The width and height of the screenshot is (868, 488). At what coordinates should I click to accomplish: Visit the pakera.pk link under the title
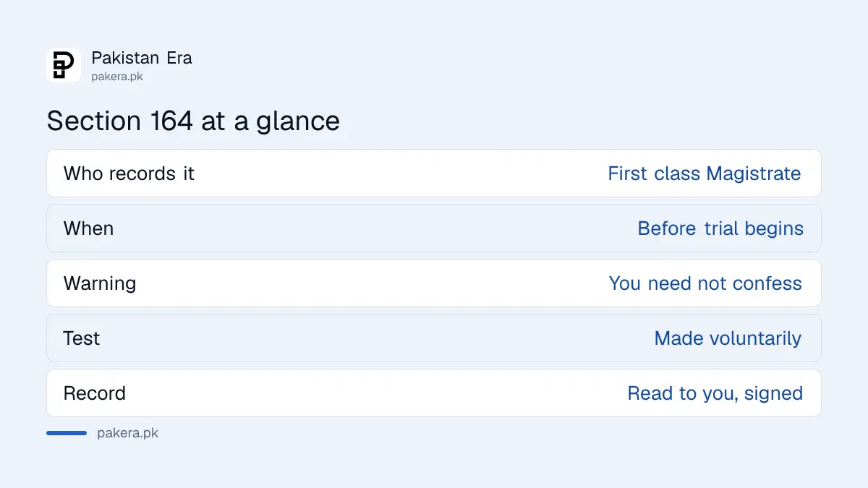(x=117, y=77)
